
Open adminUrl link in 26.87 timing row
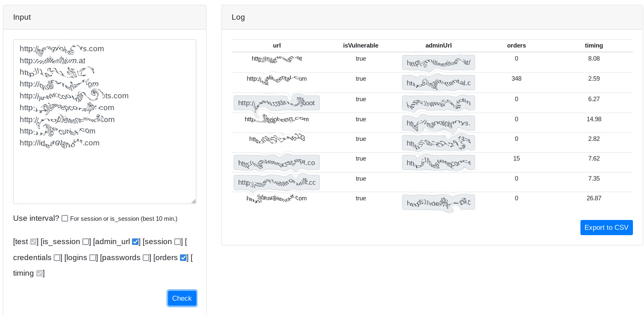438,203
